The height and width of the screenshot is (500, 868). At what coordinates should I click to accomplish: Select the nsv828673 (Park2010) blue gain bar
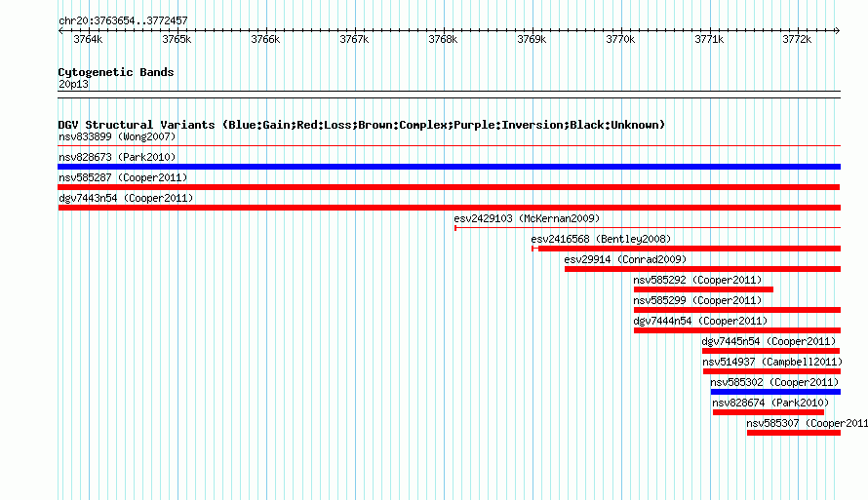tap(449, 167)
